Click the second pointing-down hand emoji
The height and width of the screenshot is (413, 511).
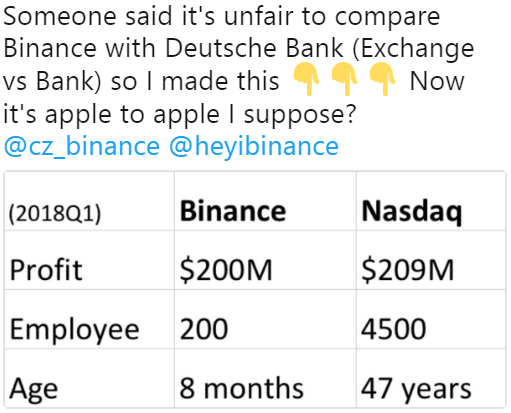344,79
